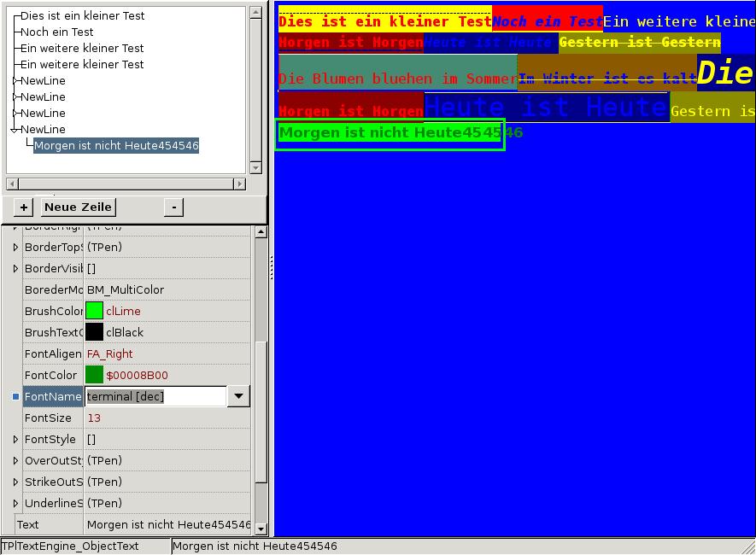Open the FontName dropdown arrow
Viewport: 756px width, 555px height.
(238, 396)
